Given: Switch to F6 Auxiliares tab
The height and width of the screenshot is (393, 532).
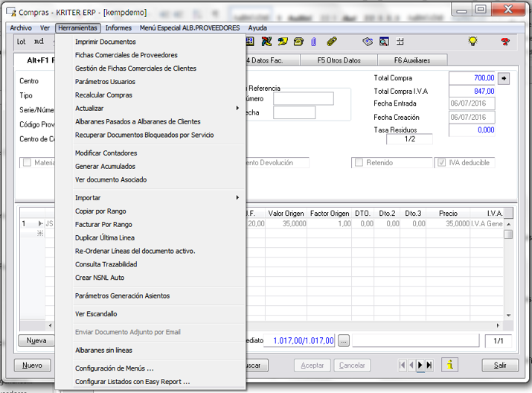Looking at the screenshot, I should point(412,60).
